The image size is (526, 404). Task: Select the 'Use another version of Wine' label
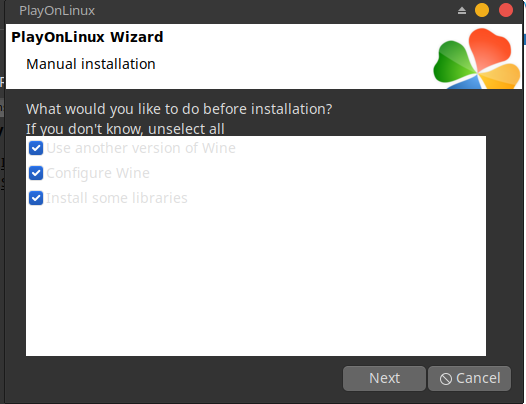(141, 148)
